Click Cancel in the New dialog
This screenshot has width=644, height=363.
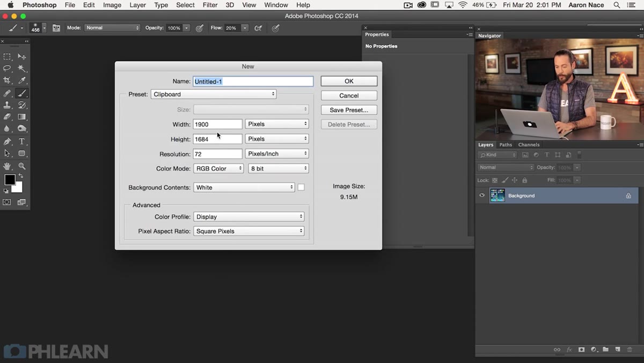pos(349,96)
